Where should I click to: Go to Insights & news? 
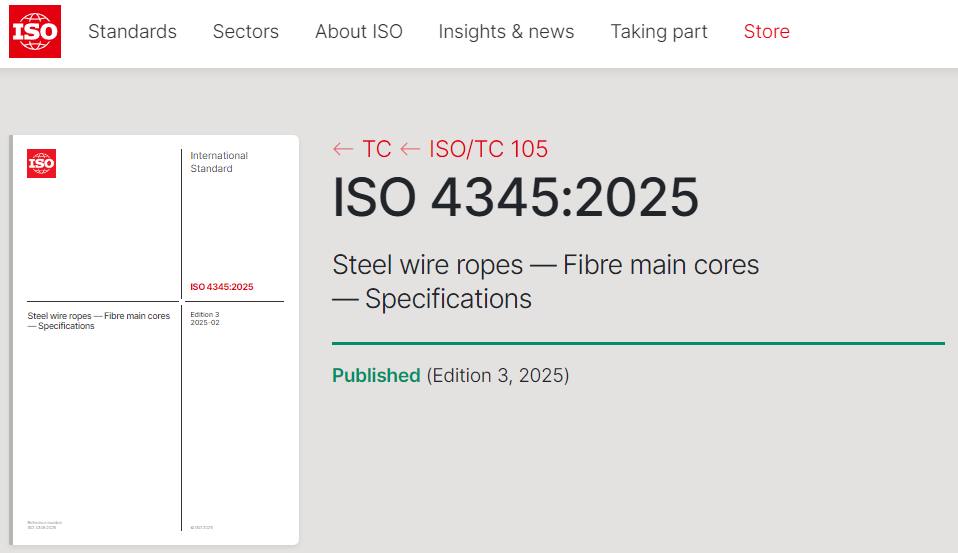click(506, 32)
